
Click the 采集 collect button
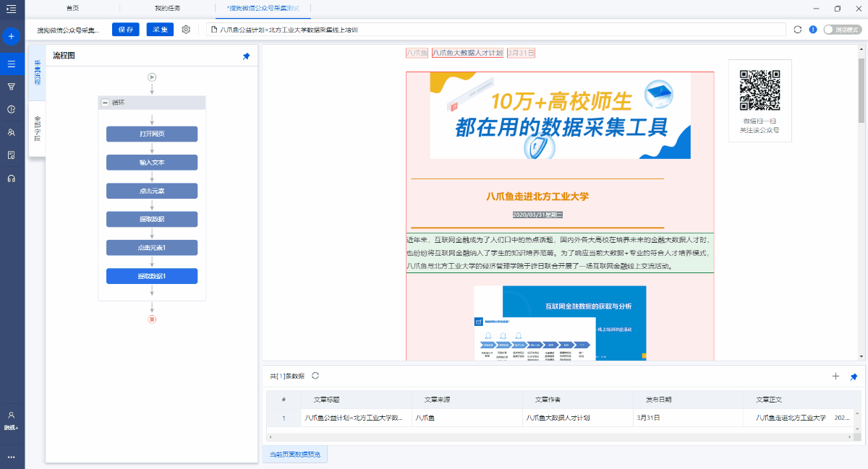coord(160,30)
